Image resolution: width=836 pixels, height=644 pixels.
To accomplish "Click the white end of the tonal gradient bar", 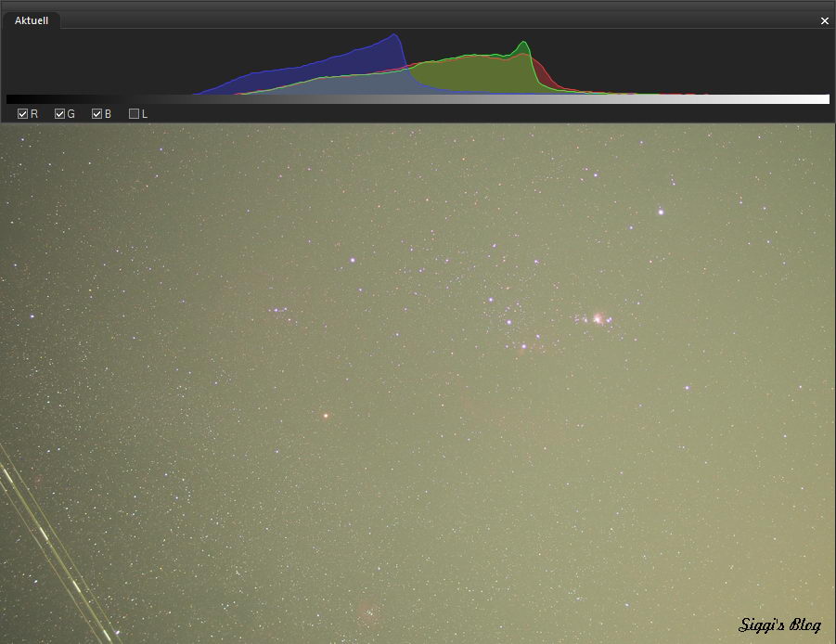I will point(823,99).
